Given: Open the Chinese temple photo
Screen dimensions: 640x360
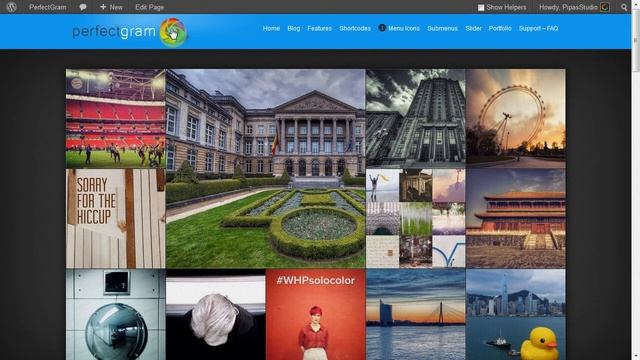Looking at the screenshot, I should 516,218.
